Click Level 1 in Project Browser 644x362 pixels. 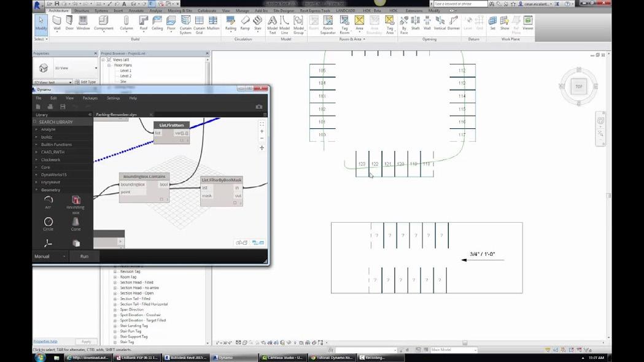126,71
